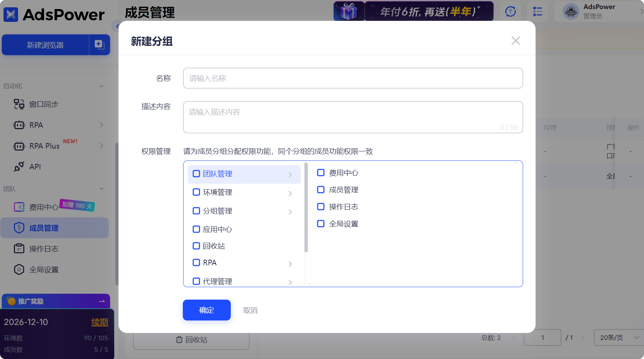Open 费用中心 from sidebar
644x359 pixels.
pos(43,207)
